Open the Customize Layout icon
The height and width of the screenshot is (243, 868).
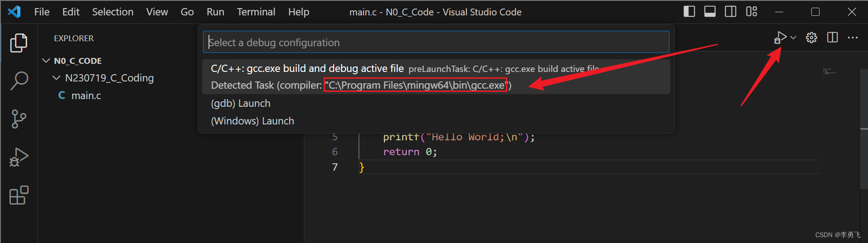pyautogui.click(x=752, y=11)
